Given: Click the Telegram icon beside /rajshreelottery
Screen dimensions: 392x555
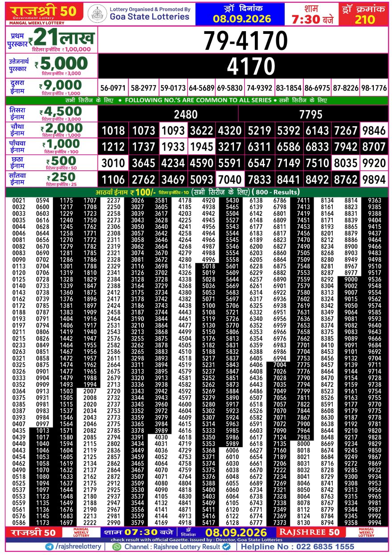Looking at the screenshot, I should coord(49,547).
